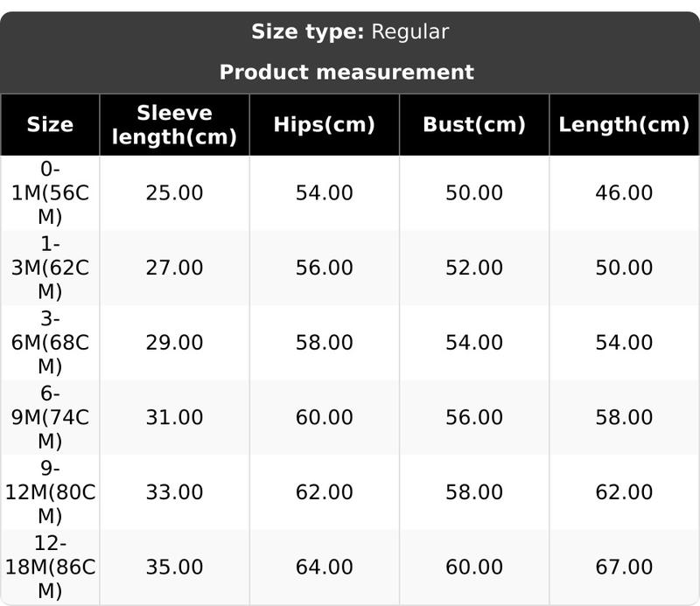Select the 1-3M(62CM) size row label
Image resolution: width=700 pixels, height=606 pixels.
pyautogui.click(x=50, y=268)
